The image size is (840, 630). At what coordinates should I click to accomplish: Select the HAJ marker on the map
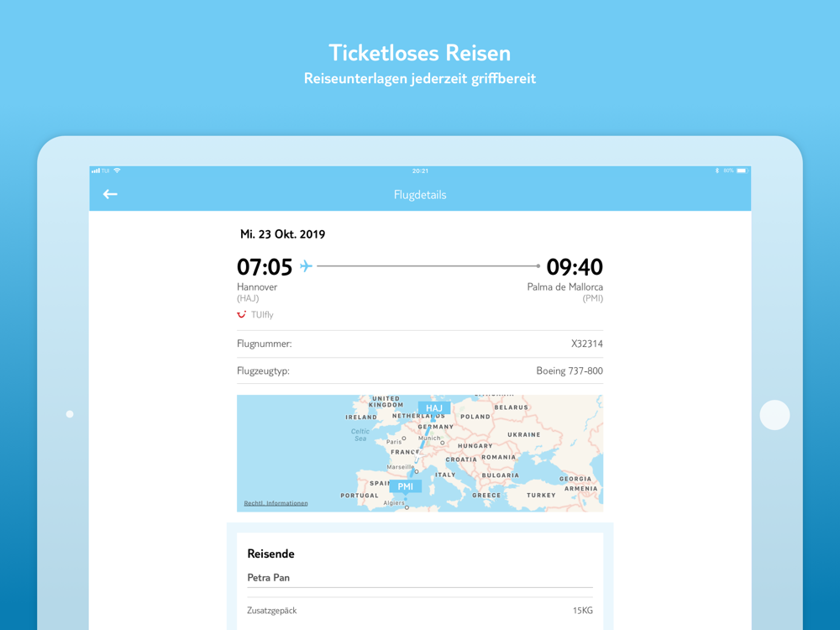(434, 408)
